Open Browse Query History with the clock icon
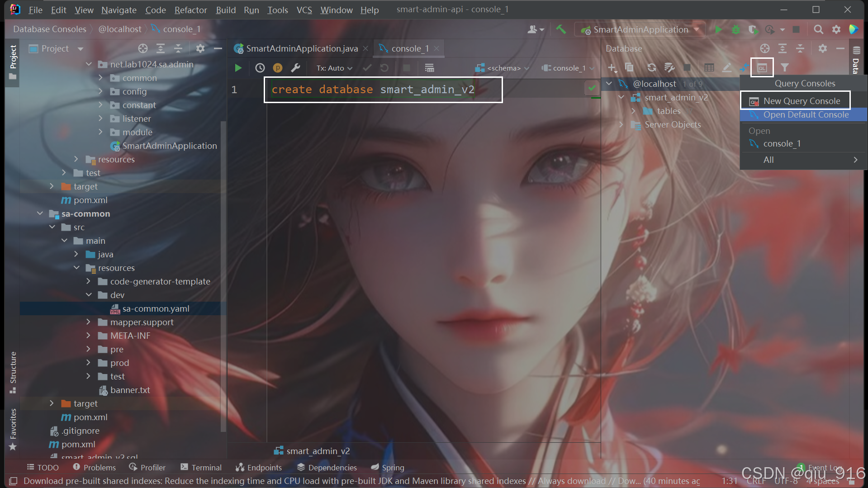Screen dimensions: 868x488 click(x=260, y=68)
